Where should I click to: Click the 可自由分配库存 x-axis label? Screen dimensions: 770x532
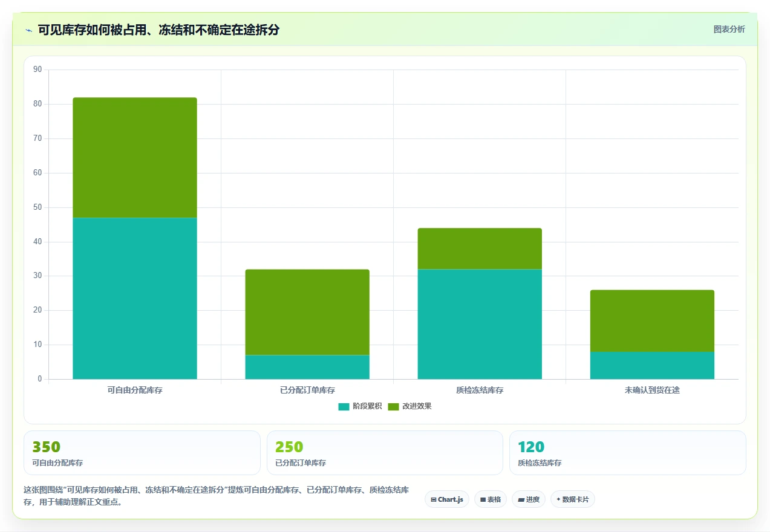(135, 390)
